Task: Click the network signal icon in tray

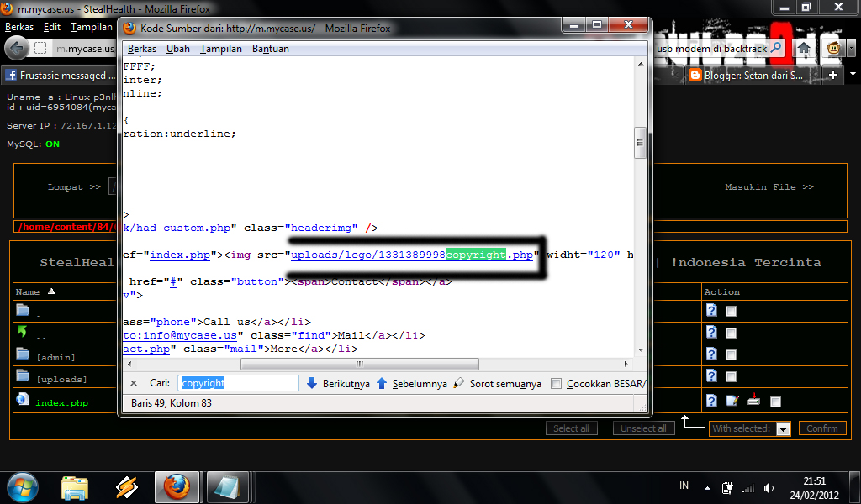Action: tap(747, 488)
